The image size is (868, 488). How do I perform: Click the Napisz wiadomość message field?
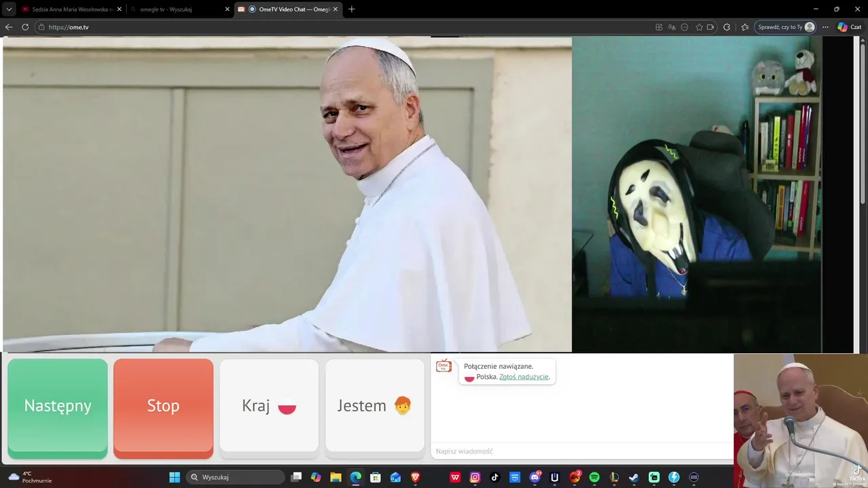tap(581, 451)
